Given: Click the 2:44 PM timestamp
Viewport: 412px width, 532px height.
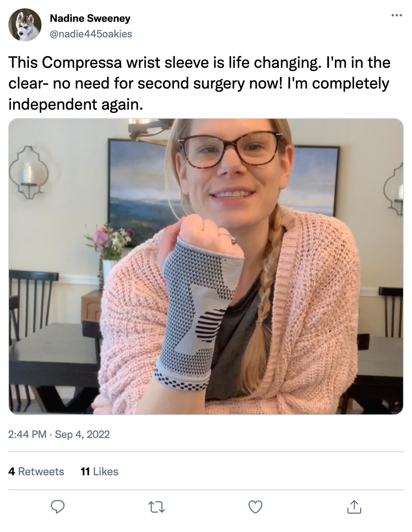Looking at the screenshot, I should point(27,434).
